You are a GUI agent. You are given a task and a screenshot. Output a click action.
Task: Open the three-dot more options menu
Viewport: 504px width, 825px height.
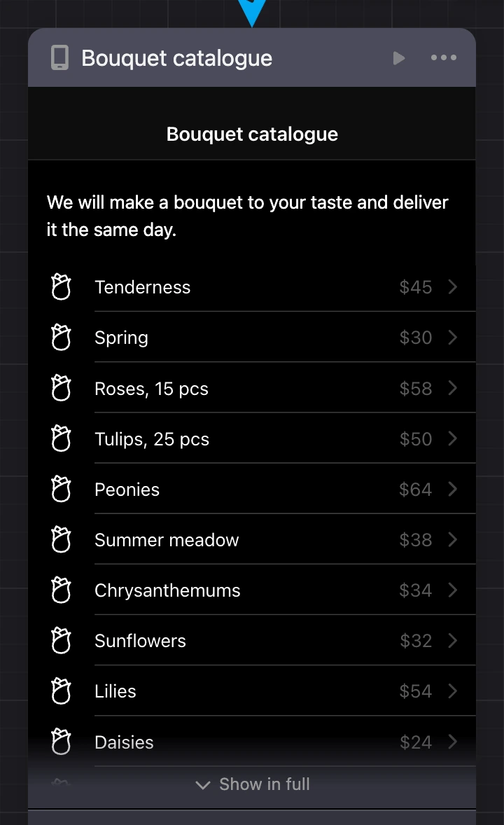click(444, 57)
